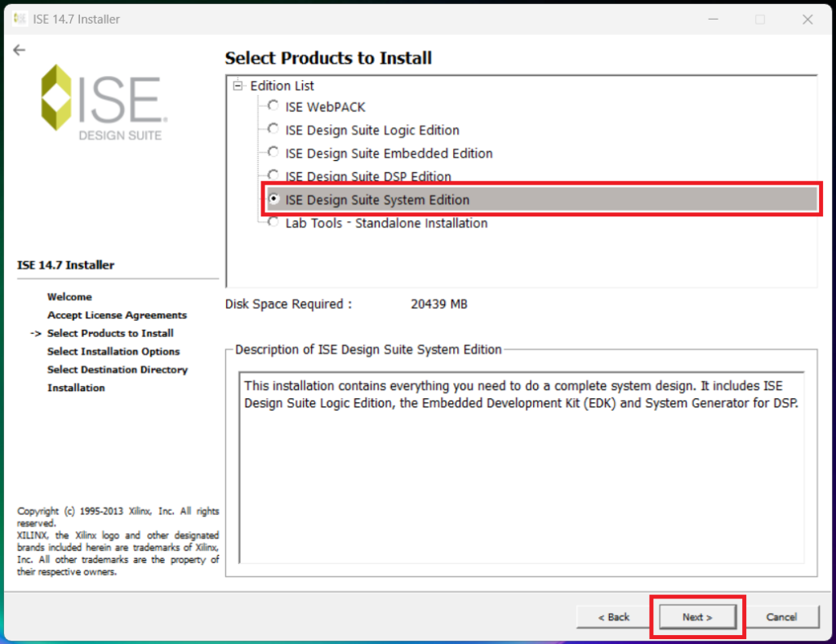Image resolution: width=836 pixels, height=644 pixels.
Task: Select ISE Design Suite System Edition radio button
Action: click(x=273, y=199)
